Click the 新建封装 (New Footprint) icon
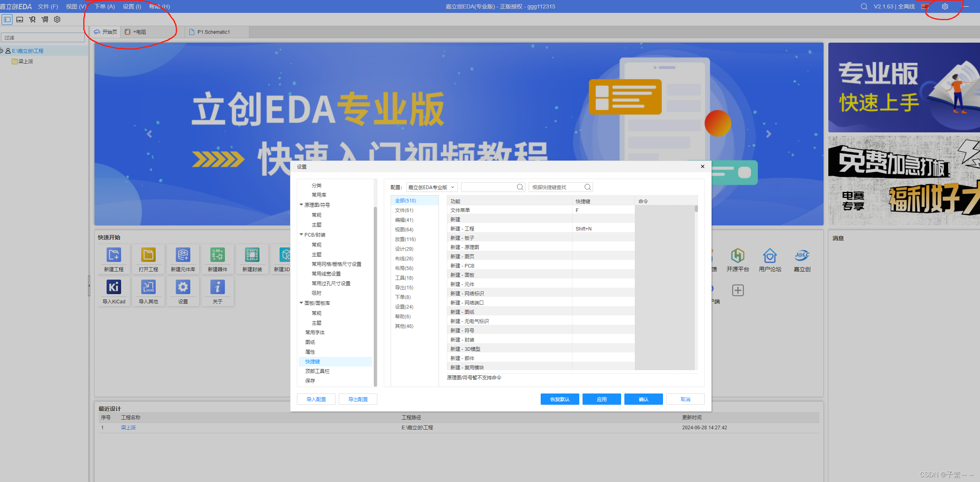980x482 pixels. point(252,255)
